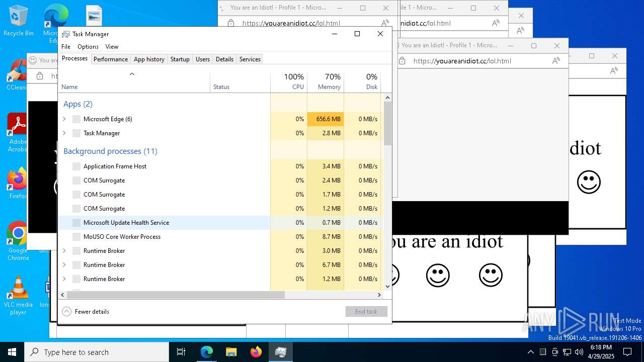Select the Processes tab

point(74,58)
